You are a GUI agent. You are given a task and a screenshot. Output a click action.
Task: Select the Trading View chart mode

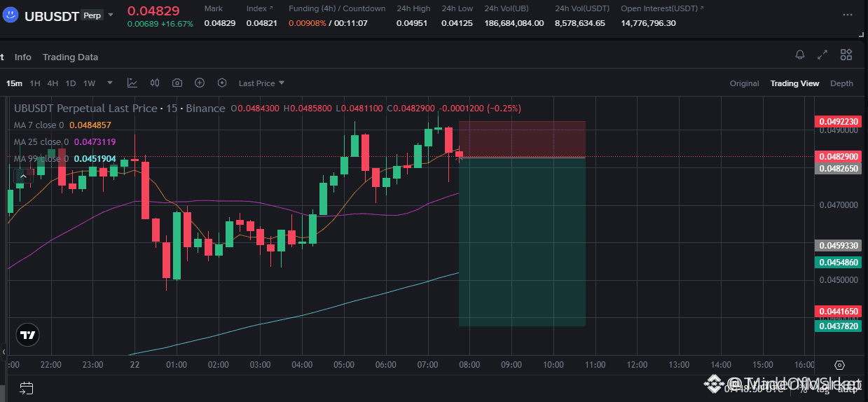click(794, 83)
